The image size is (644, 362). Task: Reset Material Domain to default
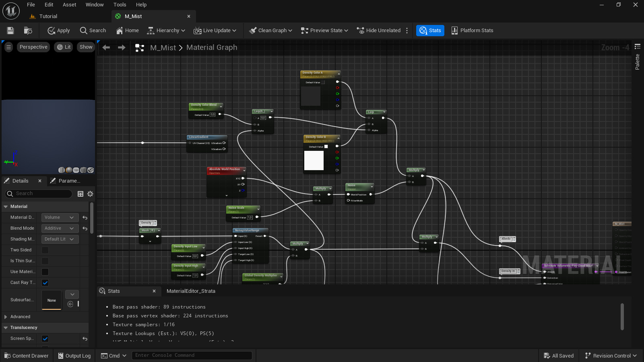[x=85, y=218]
